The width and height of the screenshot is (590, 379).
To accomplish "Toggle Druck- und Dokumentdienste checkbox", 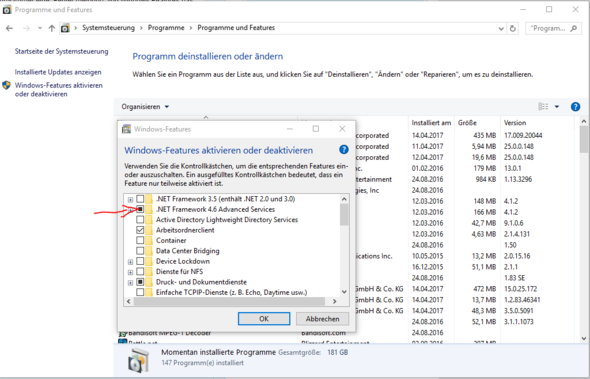I will pos(140,282).
